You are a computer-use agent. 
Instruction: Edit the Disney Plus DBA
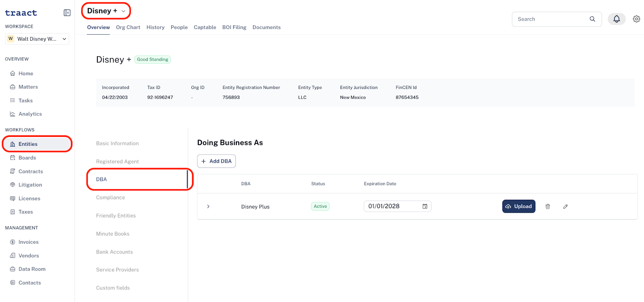(566, 207)
